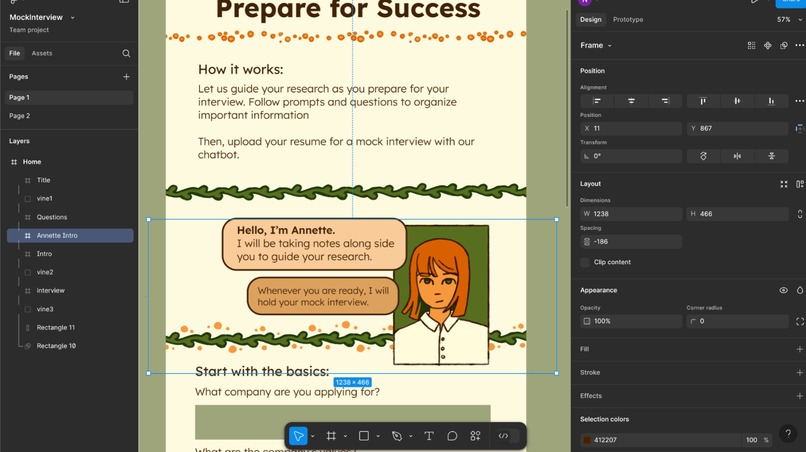The height and width of the screenshot is (452, 806).
Task: Click the rotation field showing 0°
Action: pyautogui.click(x=631, y=156)
